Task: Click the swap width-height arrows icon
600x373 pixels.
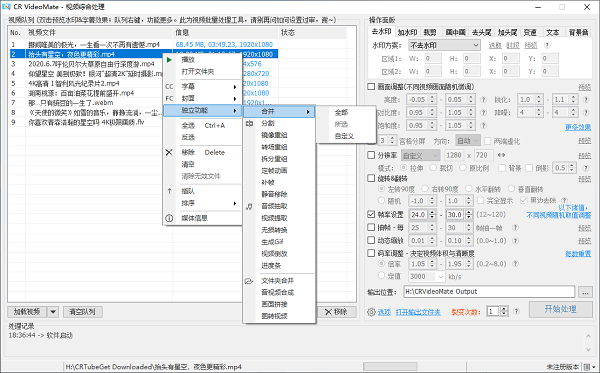Action: click(x=501, y=155)
